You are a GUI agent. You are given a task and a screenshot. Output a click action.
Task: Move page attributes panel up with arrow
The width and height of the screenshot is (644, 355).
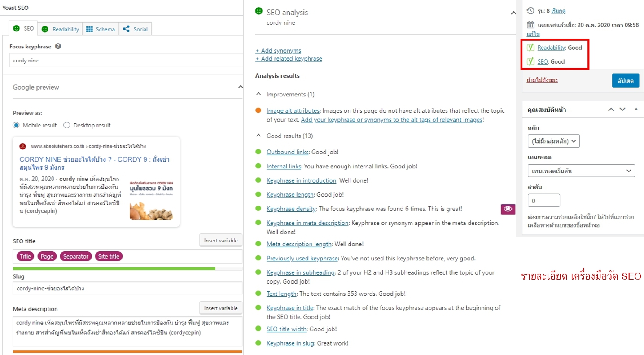(x=611, y=109)
